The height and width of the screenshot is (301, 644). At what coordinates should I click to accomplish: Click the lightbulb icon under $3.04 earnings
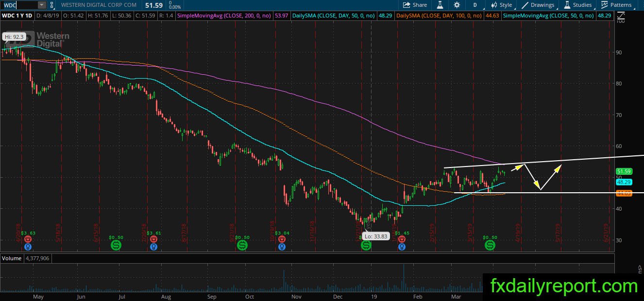coord(281,247)
